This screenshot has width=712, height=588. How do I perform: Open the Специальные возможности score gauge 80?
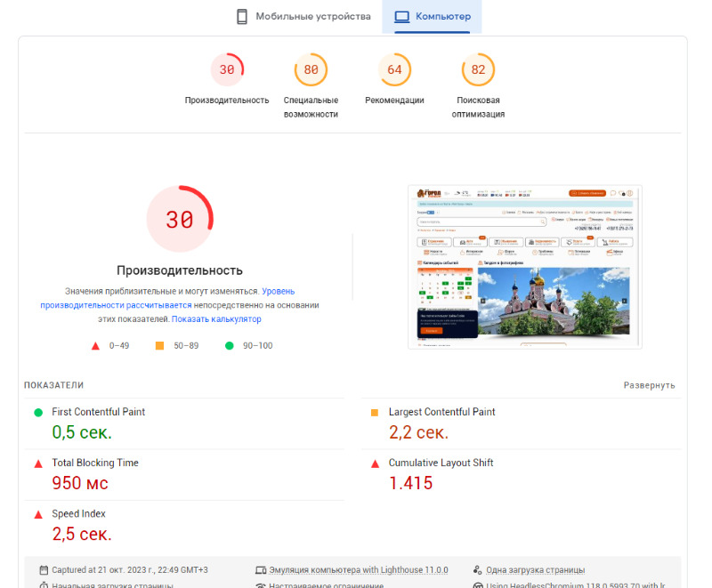coord(311,70)
